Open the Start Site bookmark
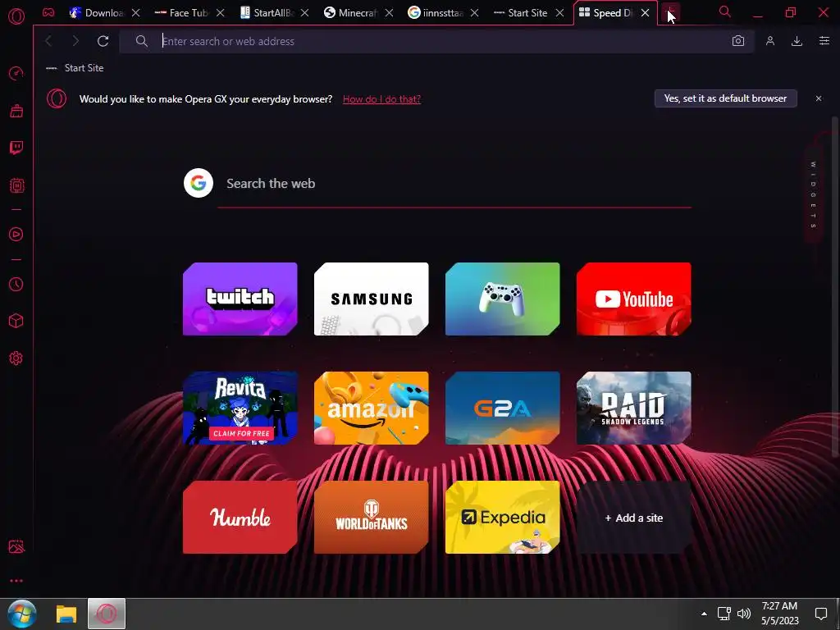This screenshot has height=630, width=840. 75,68
